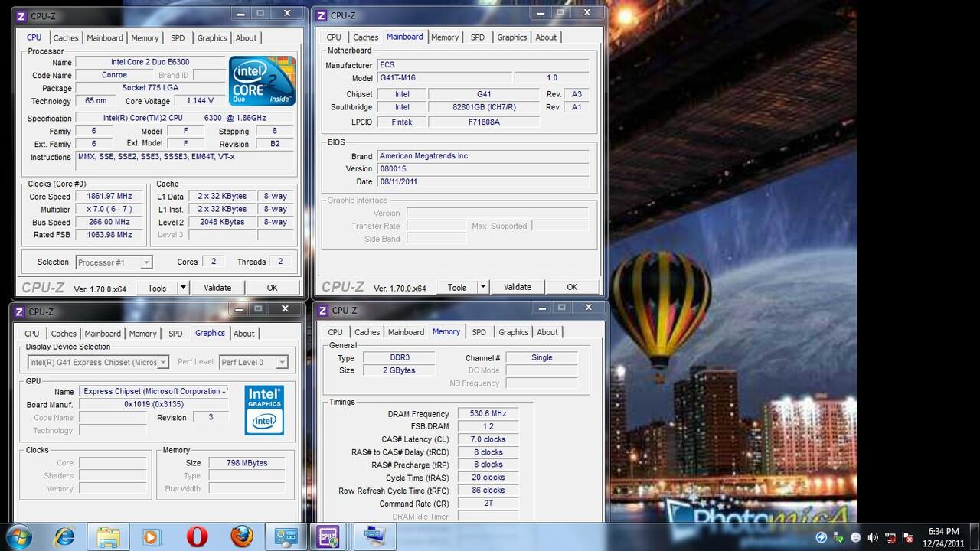The height and width of the screenshot is (551, 980).
Task: Open the network status tray icon
Action: pyautogui.click(x=891, y=537)
